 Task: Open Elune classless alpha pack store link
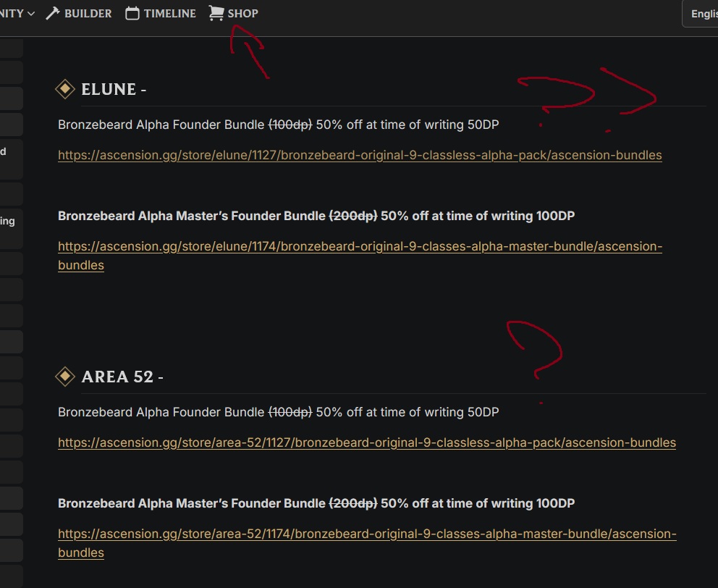(360, 155)
